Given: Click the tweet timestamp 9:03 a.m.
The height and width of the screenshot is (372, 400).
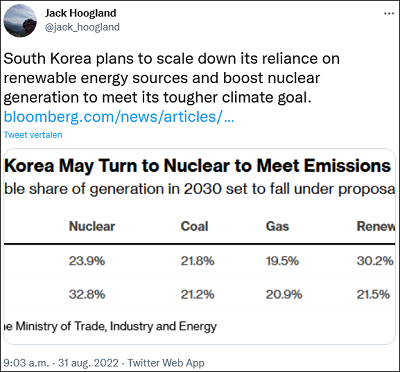Looking at the screenshot, I should [23, 362].
